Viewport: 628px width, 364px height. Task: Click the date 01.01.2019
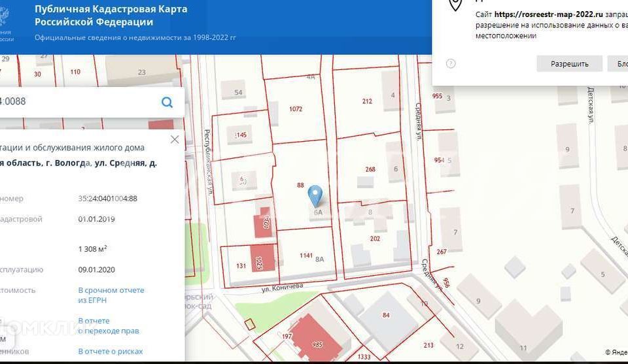[x=97, y=219]
